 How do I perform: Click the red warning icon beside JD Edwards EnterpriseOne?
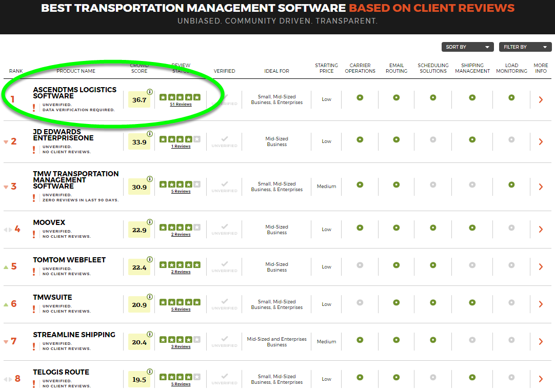coord(34,150)
